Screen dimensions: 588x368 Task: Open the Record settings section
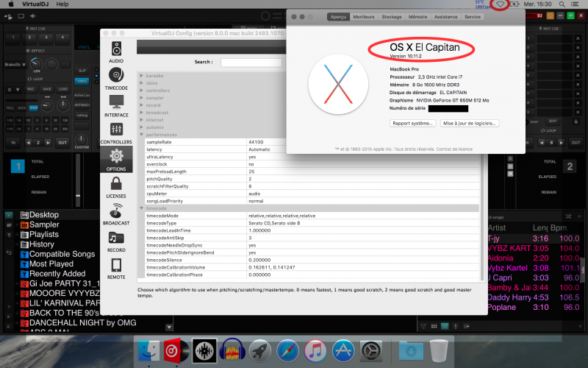116,241
